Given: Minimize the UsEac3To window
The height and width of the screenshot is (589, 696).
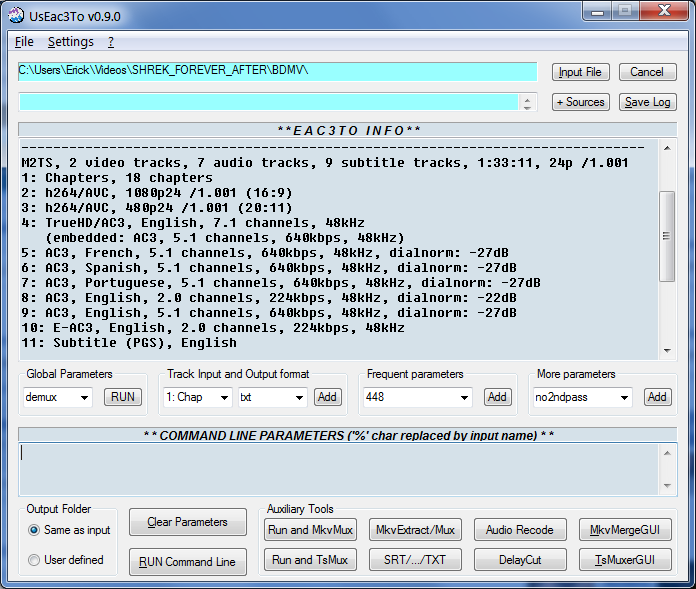Looking at the screenshot, I should click(597, 11).
